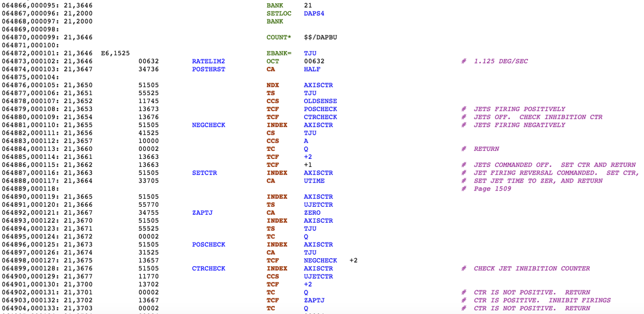Click the CTRCHECK label on line 000128
The width and height of the screenshot is (644, 314).
click(x=208, y=268)
